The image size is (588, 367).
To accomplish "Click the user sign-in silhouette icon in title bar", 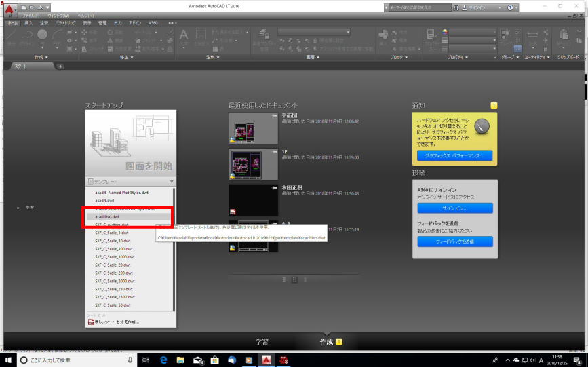I will [465, 7].
